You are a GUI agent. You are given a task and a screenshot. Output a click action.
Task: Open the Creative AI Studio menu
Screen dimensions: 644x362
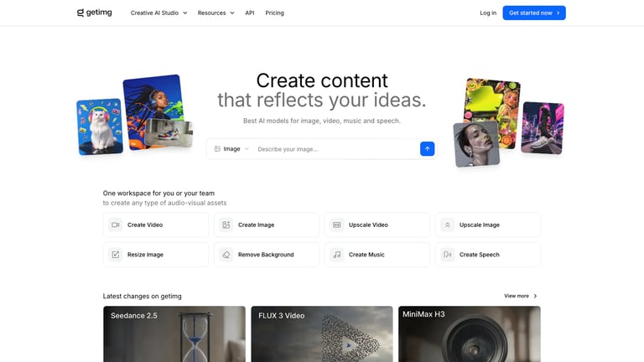click(x=159, y=13)
